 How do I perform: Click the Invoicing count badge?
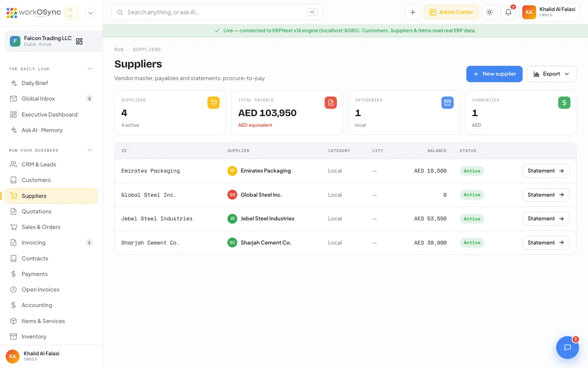click(89, 242)
